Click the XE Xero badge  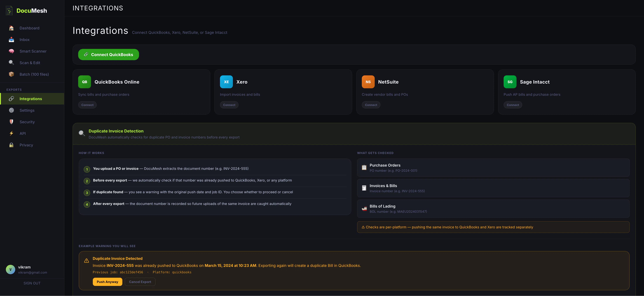pyautogui.click(x=226, y=82)
